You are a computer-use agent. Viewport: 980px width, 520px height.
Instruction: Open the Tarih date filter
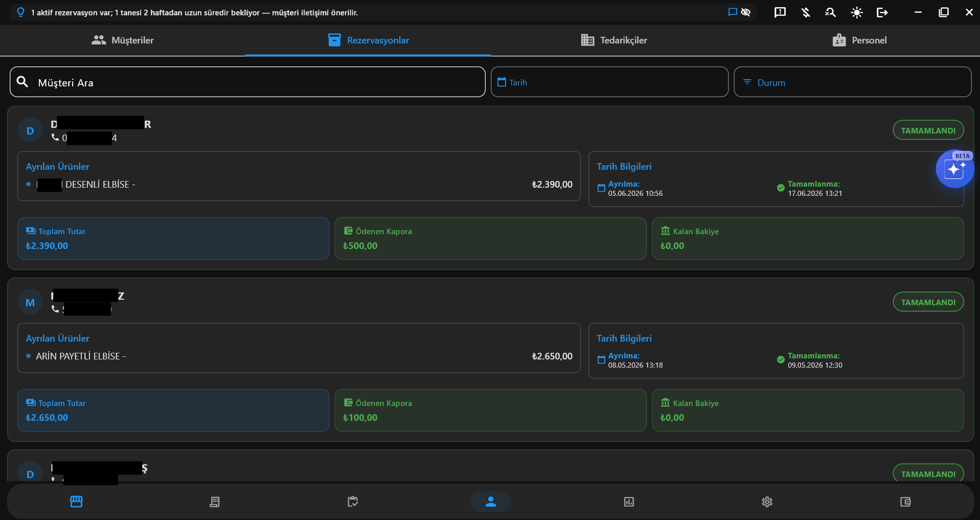click(609, 82)
